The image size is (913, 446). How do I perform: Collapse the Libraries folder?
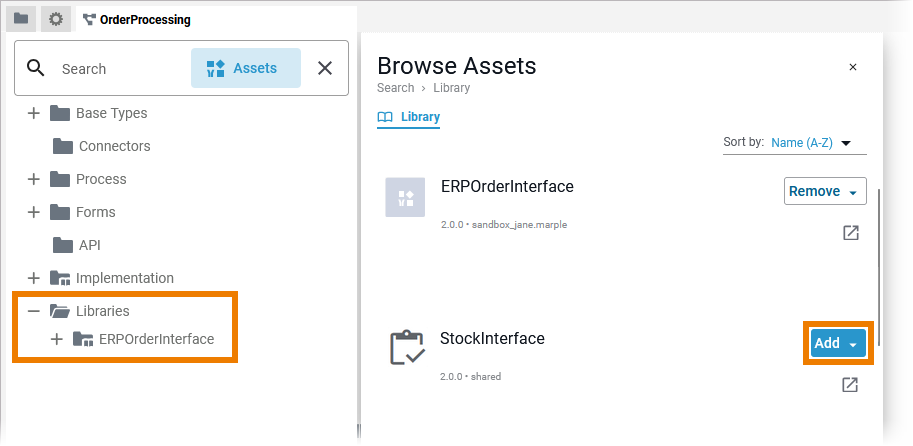point(33,311)
